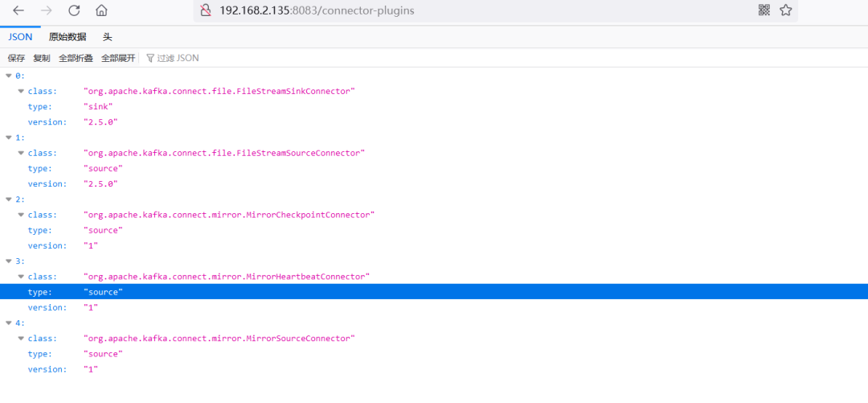Toggle expander beside MirrorHeartbeatConnector class row
The image size is (868, 403).
coord(21,276)
